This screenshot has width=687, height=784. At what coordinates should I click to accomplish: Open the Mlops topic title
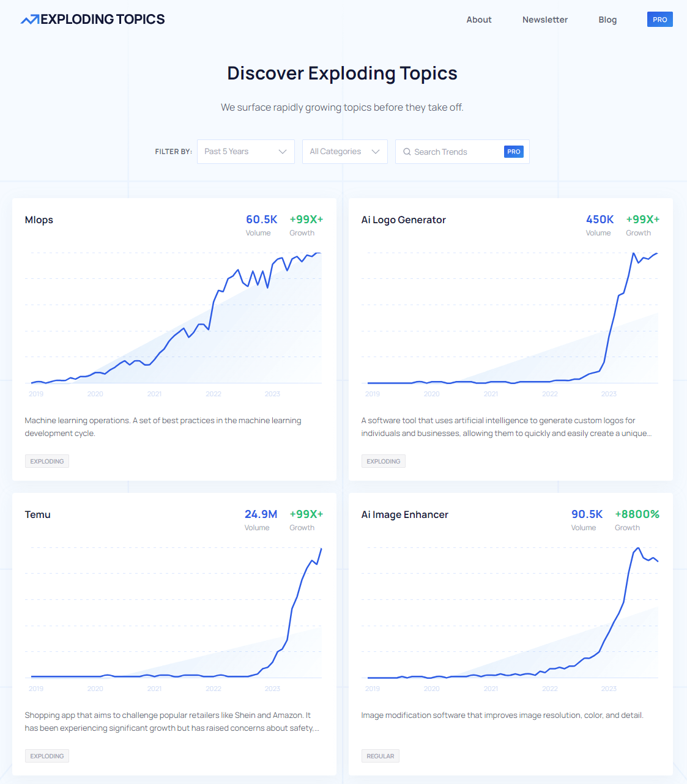tap(39, 220)
